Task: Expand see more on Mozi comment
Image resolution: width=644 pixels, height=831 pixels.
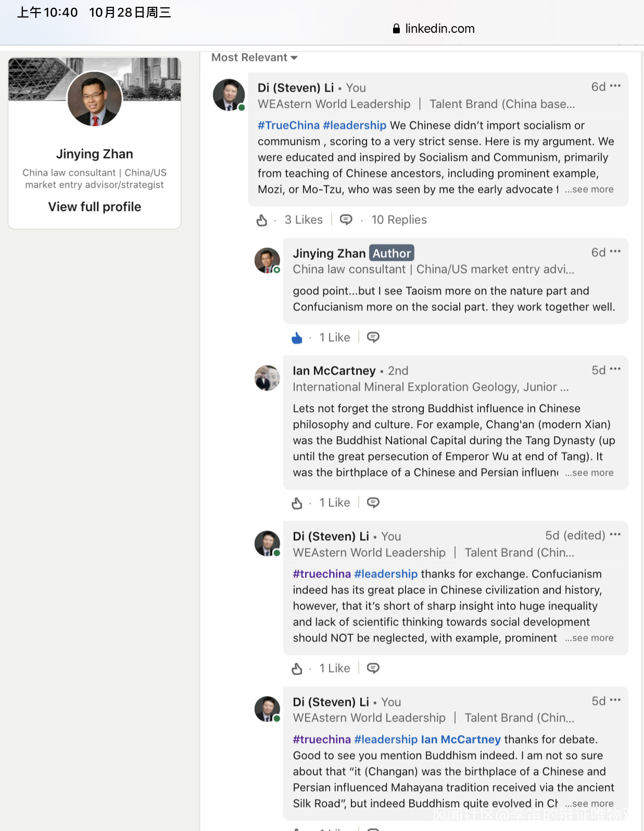Action: 589,190
